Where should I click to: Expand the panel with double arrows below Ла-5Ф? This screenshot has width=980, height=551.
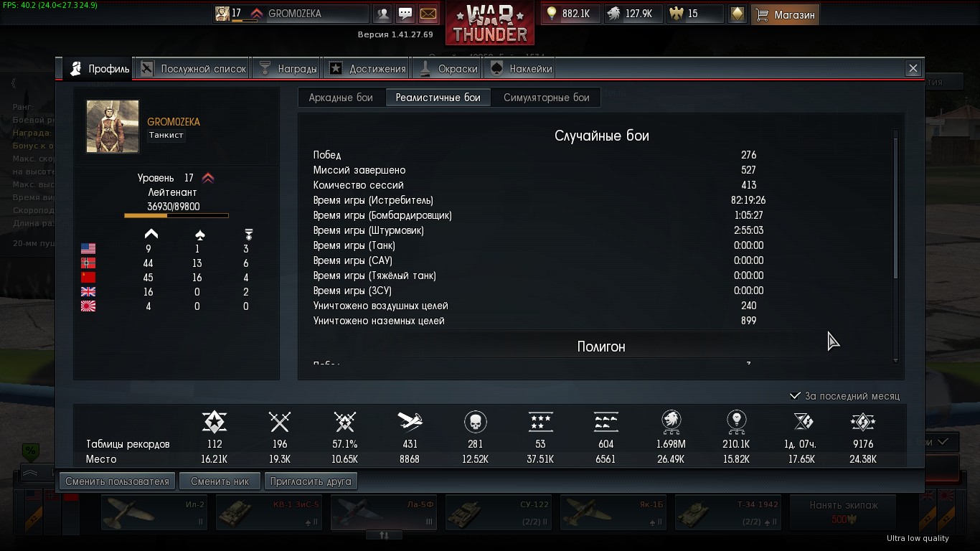pos(384,534)
